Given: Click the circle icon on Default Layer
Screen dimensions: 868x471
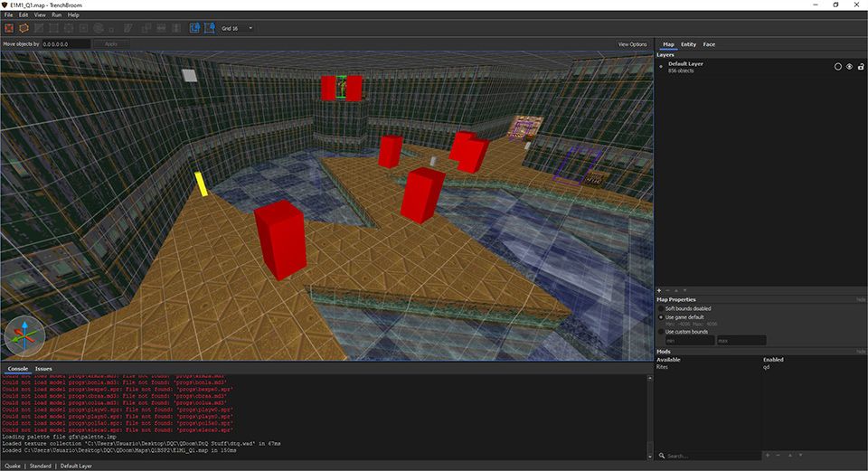Looking at the screenshot, I should point(837,67).
